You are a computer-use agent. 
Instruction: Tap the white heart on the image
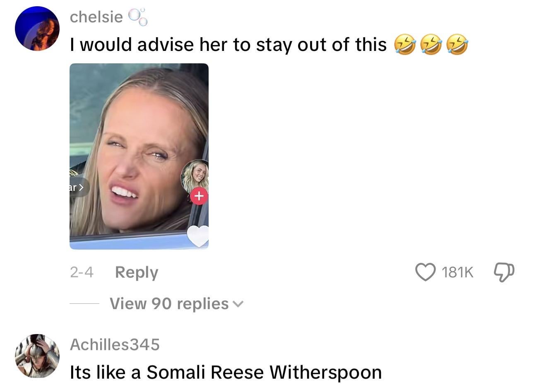[x=198, y=236]
